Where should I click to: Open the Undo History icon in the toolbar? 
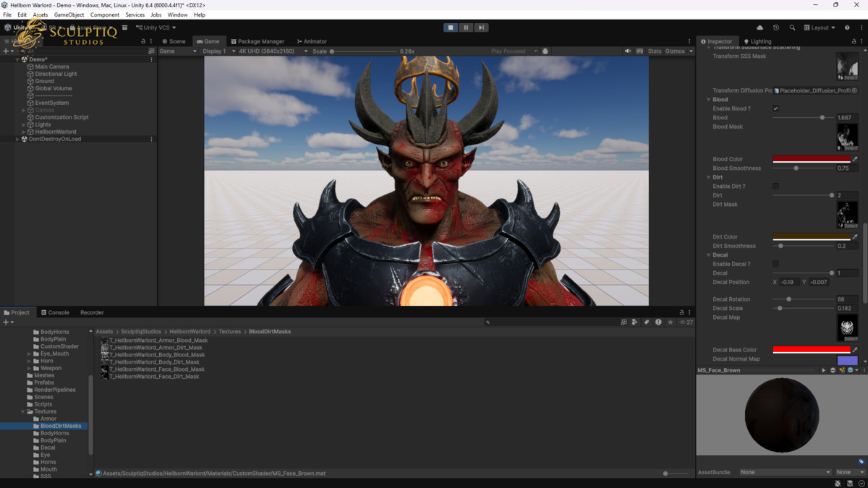tap(776, 27)
